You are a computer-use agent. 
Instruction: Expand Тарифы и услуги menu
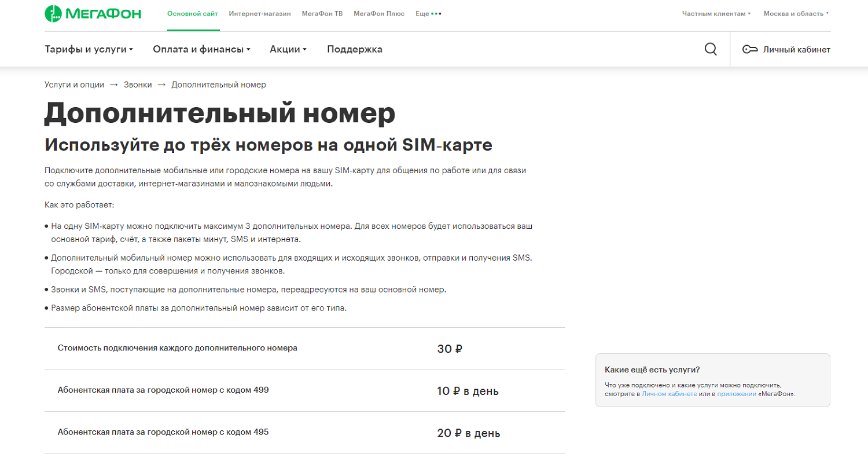click(x=89, y=49)
